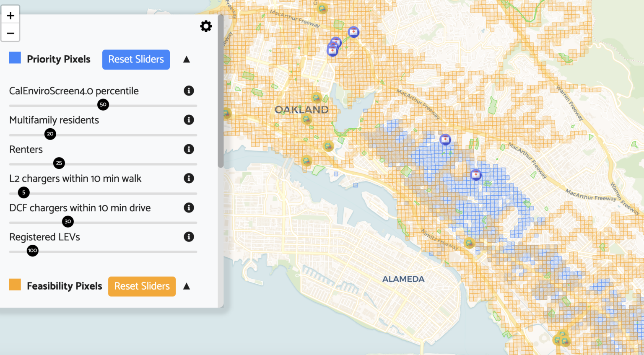This screenshot has width=644, height=355.
Task: Click the Multifamily residents slider handle at 20
Action: (x=50, y=134)
